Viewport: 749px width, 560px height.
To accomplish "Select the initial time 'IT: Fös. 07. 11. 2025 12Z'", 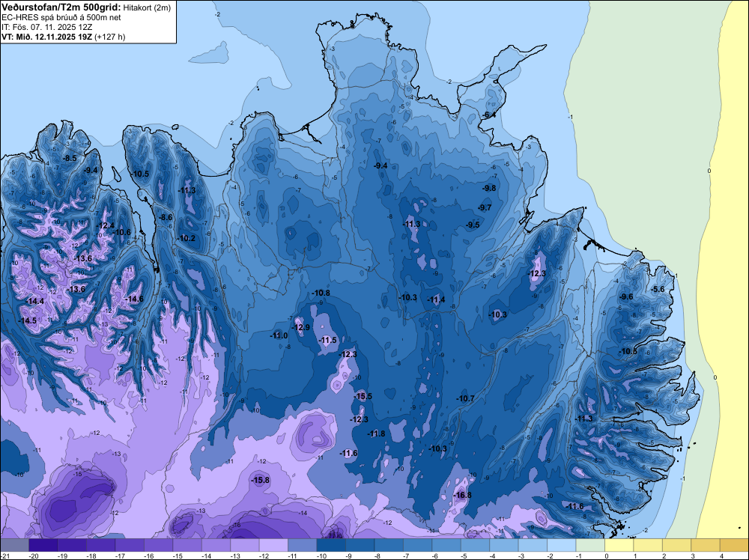I will (46, 27).
